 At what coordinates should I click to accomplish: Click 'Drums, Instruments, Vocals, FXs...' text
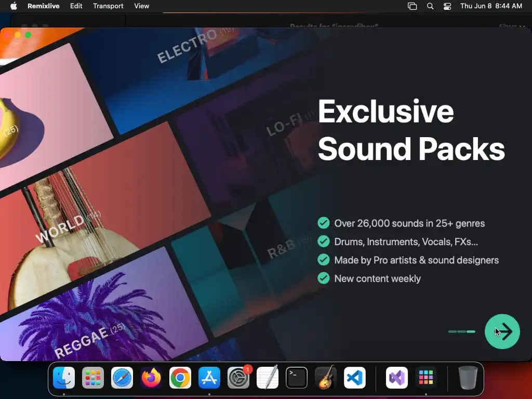coord(406,242)
